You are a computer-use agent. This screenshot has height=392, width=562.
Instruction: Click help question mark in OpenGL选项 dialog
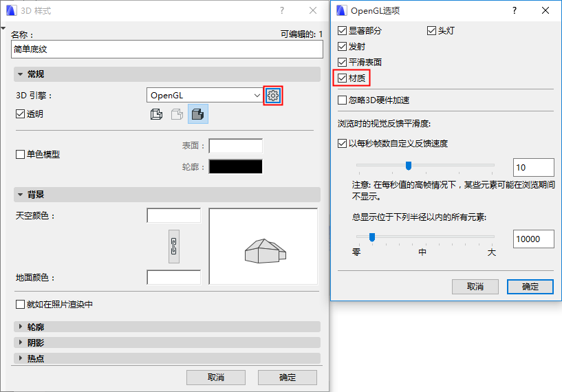515,11
